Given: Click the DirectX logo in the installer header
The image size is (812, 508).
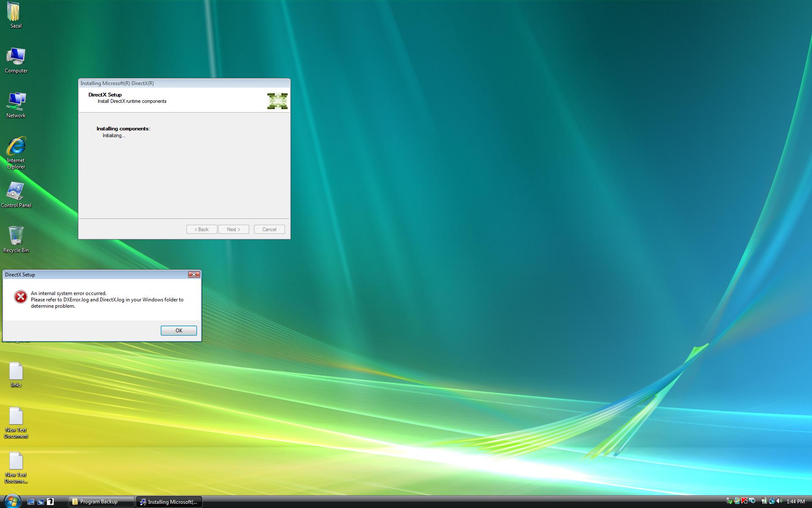Looking at the screenshot, I should pos(277,101).
